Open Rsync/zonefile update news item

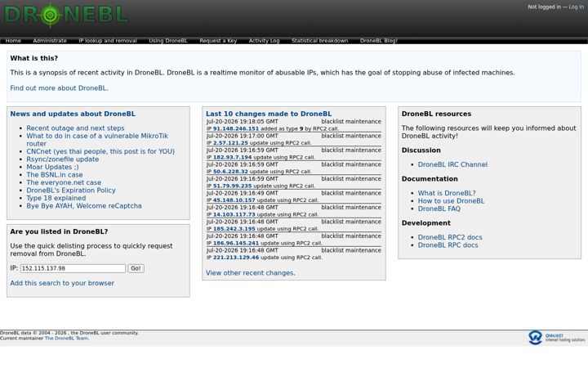tap(63, 159)
